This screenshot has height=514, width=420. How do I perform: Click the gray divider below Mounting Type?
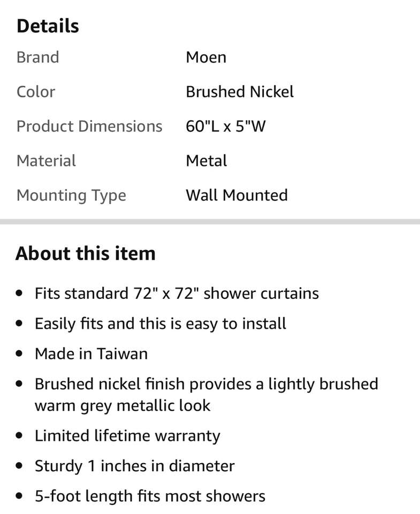point(210,221)
